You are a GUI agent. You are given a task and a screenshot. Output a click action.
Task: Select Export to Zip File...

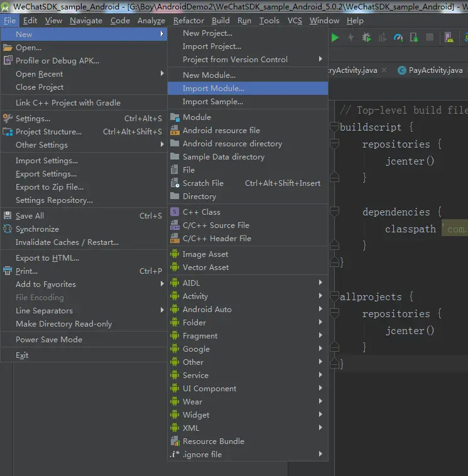click(84, 187)
